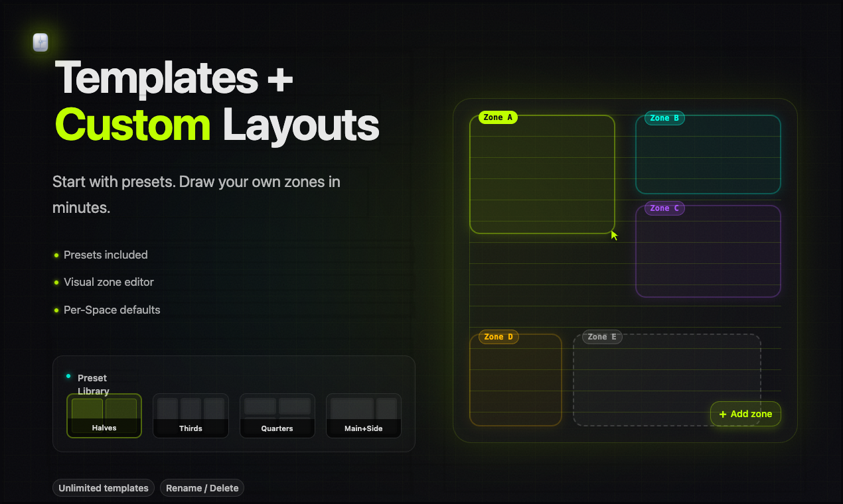The height and width of the screenshot is (504, 843).
Task: Select the Main+Side preset layout icon
Action: pyautogui.click(x=363, y=415)
